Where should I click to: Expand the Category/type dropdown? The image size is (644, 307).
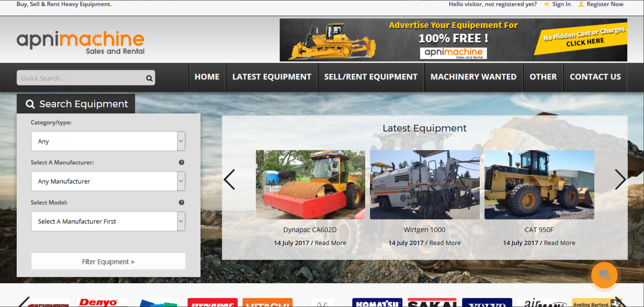click(108, 141)
